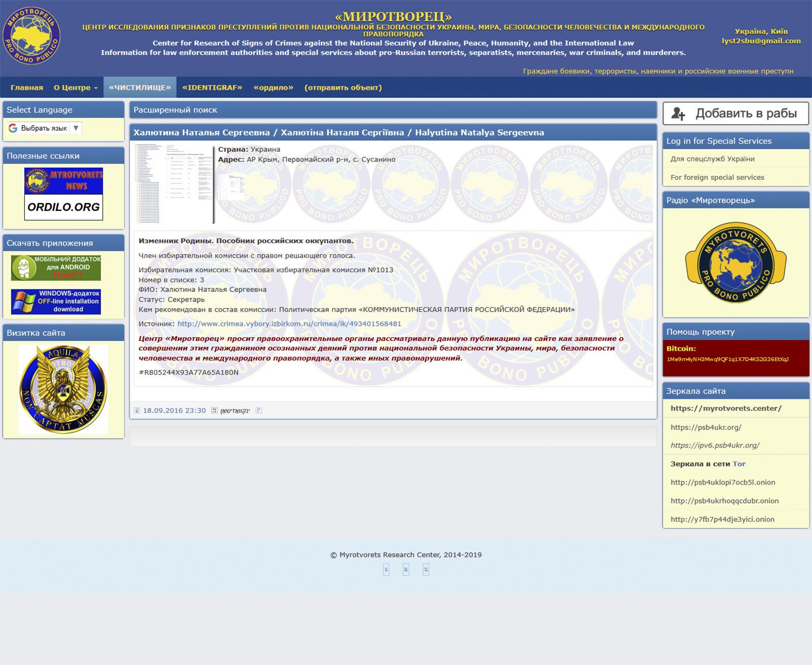Click the Log in for Special Services header
This screenshot has width=812, height=665.
pos(736,141)
